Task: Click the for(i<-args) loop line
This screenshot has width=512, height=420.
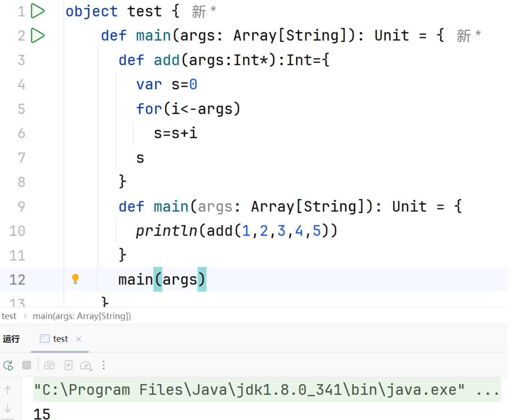Action: pyautogui.click(x=188, y=109)
